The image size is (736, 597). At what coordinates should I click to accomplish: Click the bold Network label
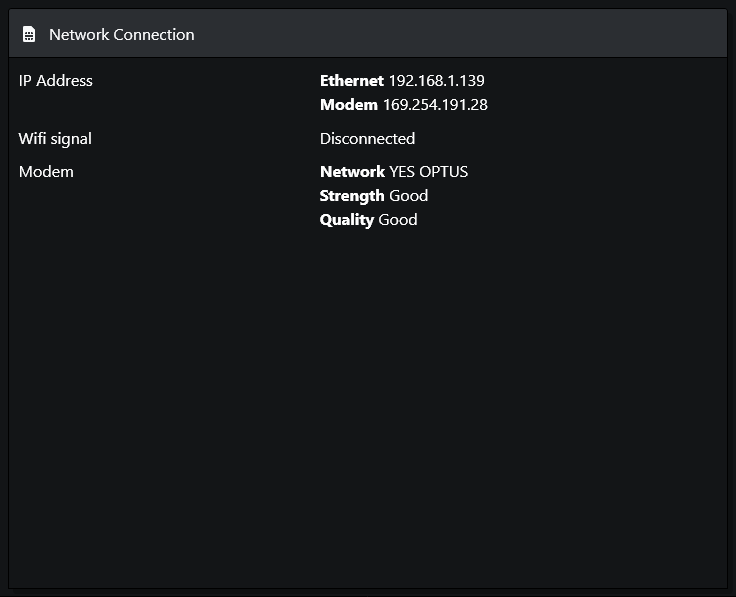352,172
